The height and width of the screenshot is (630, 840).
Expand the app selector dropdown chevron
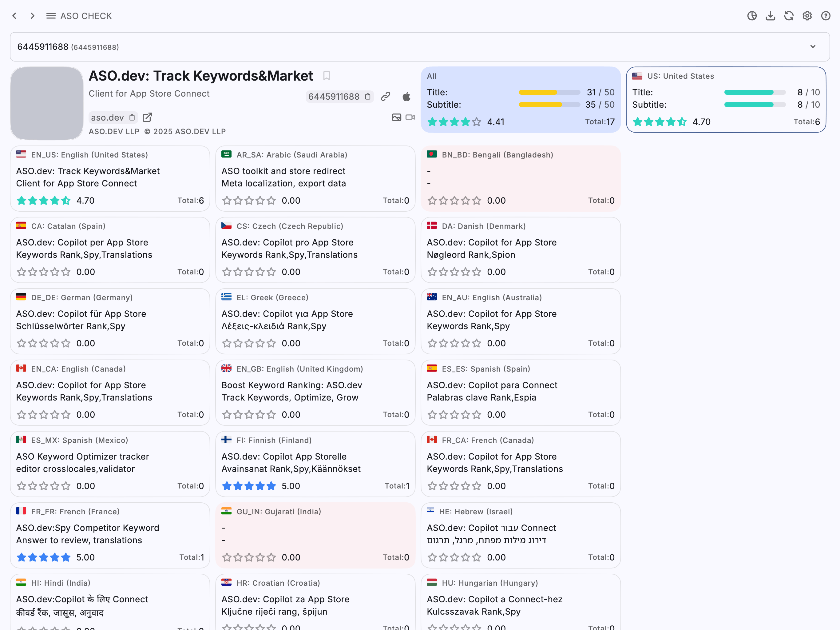(813, 47)
